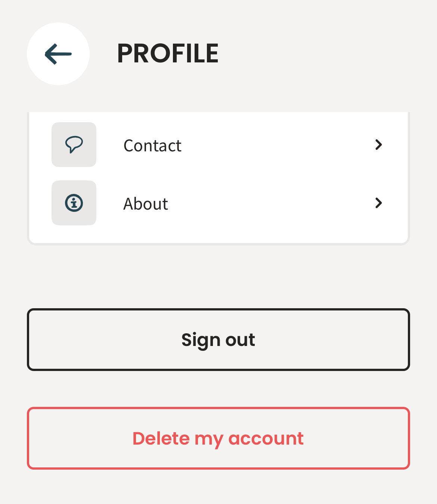Select the gray tile behind the speech bubble
Viewport: 437px width, 504px height.
pyautogui.click(x=74, y=145)
